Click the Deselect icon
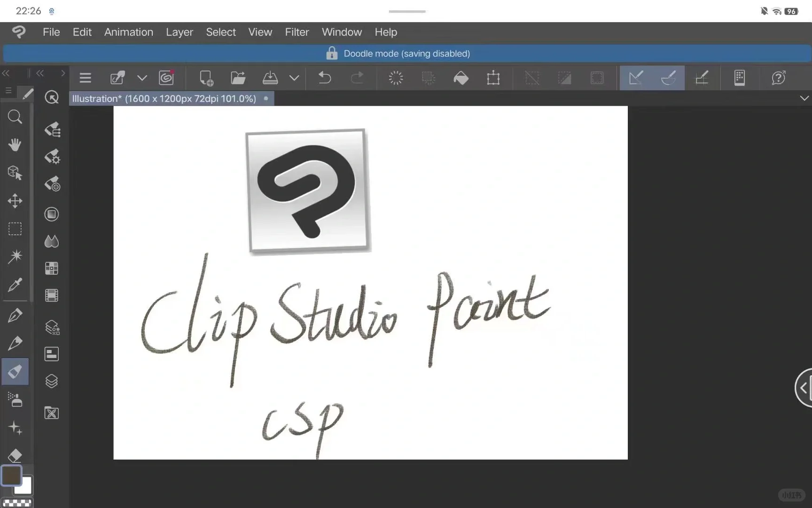Image resolution: width=812 pixels, height=508 pixels. [x=532, y=78]
